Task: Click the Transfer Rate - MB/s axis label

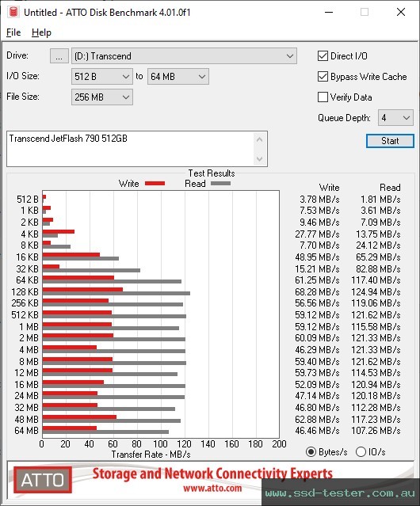Action: coord(151,455)
